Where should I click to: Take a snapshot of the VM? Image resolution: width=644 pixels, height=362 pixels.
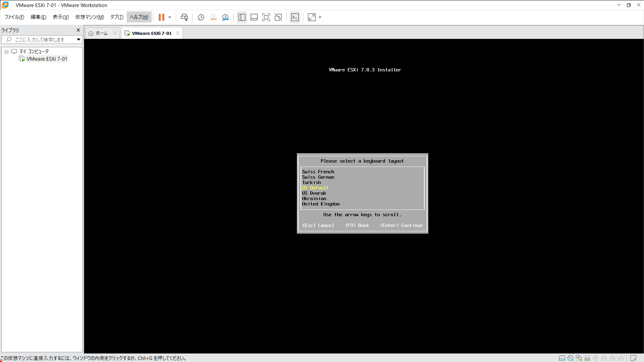pyautogui.click(x=201, y=17)
